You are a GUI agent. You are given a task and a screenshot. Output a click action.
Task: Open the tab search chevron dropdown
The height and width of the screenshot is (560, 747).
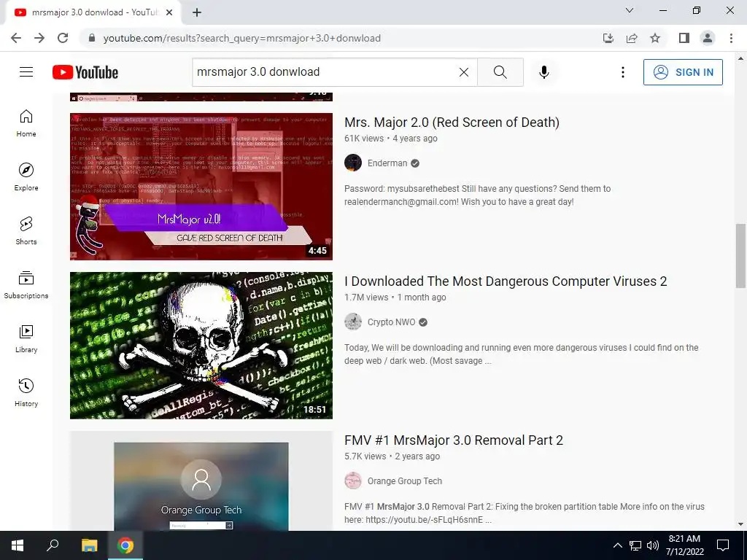click(630, 10)
